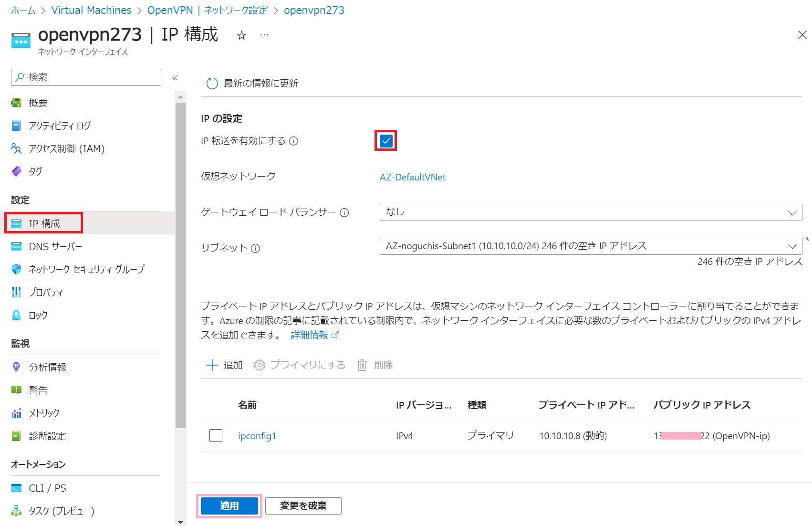Open the ipconfig1 configuration link
812x526 pixels.
[257, 436]
